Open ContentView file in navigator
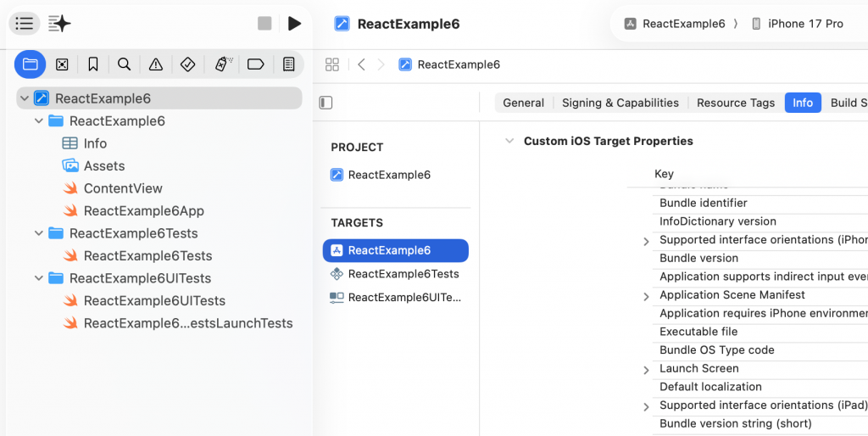Image resolution: width=868 pixels, height=436 pixels. click(123, 188)
